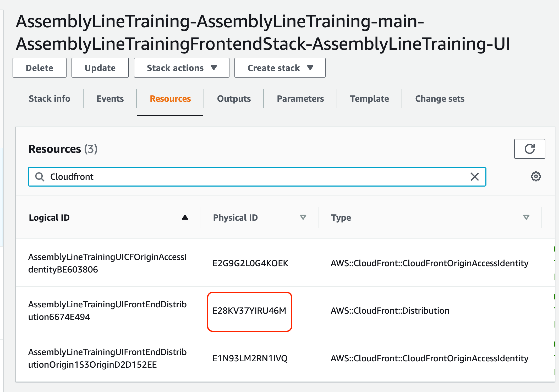Screen dimensions: 559x392
Task: View the Template tab
Action: (369, 99)
